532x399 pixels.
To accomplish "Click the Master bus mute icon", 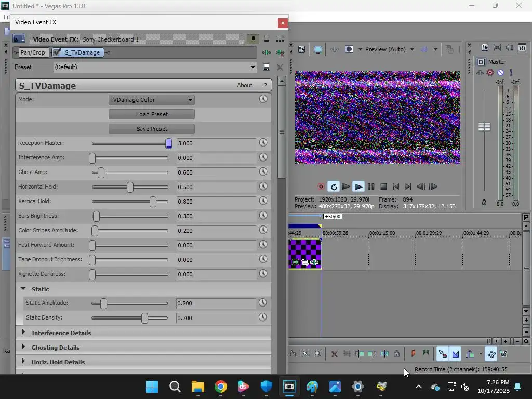I will click(500, 72).
